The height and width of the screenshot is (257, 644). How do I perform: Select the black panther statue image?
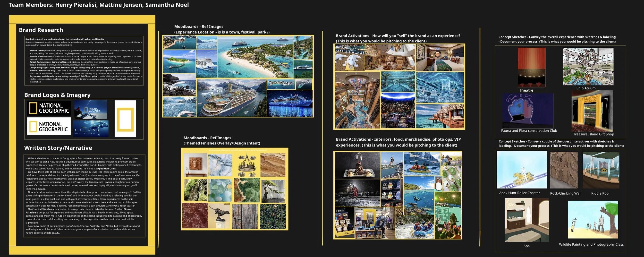point(219,216)
